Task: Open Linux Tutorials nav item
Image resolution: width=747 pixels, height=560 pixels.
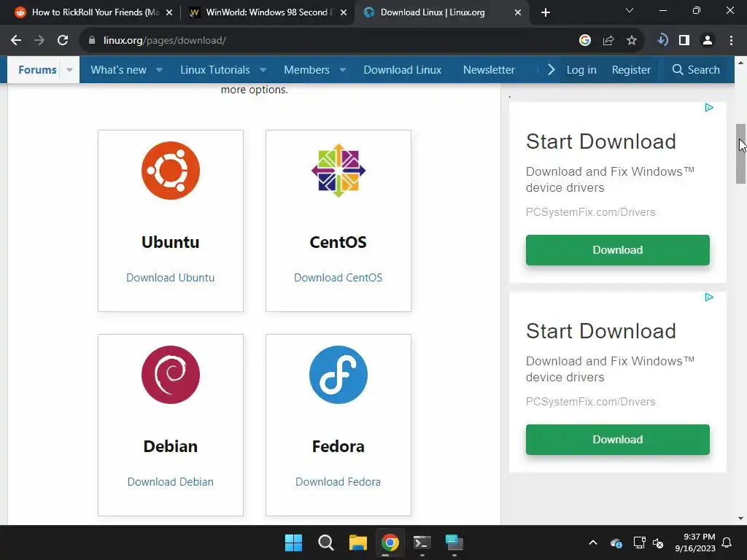Action: [x=215, y=70]
